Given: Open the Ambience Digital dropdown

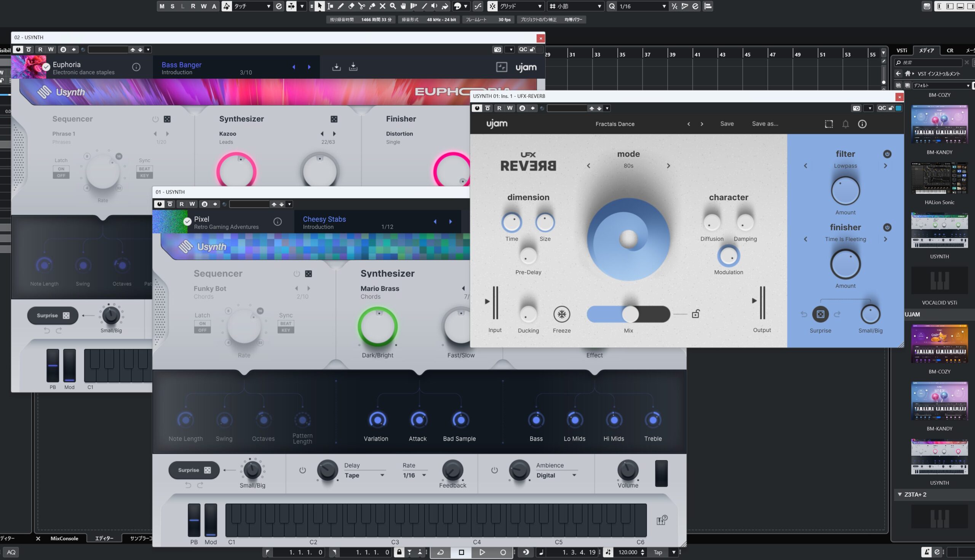Looking at the screenshot, I should 574,475.
